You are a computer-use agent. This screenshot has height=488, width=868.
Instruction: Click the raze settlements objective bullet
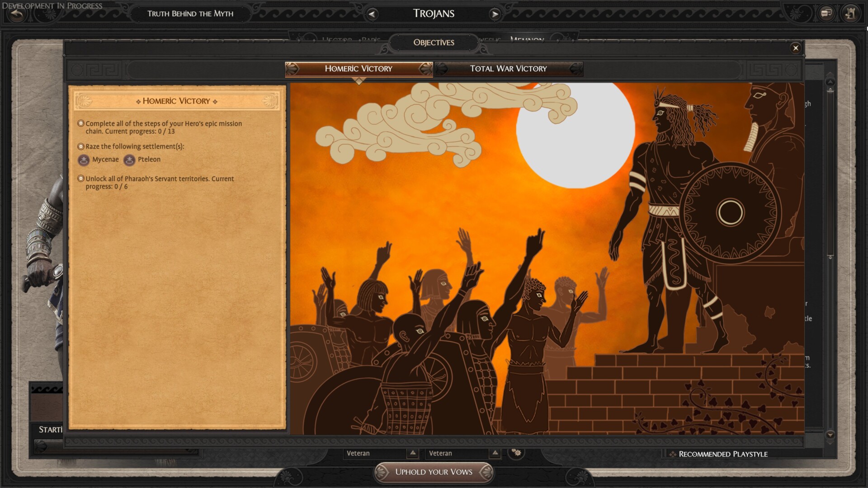[81, 146]
